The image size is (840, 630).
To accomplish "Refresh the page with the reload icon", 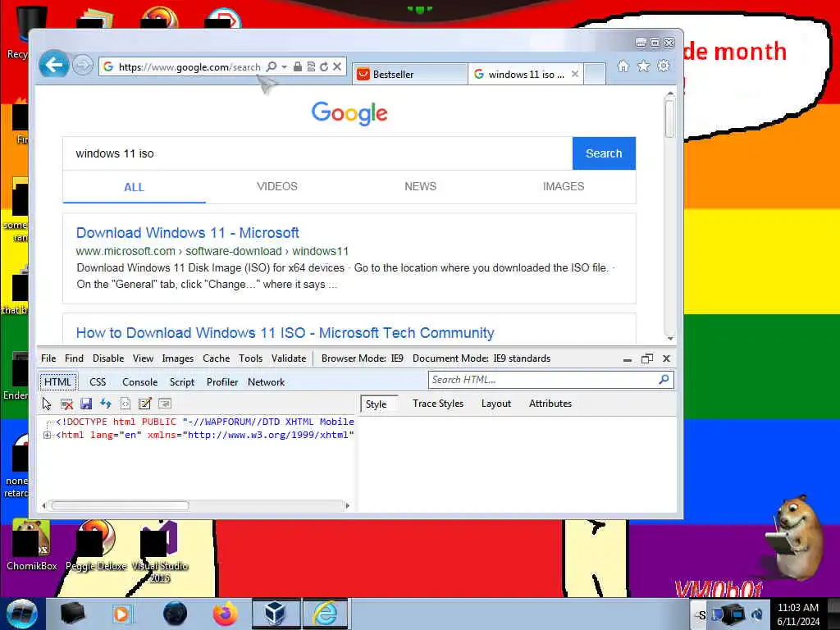I will click(x=324, y=67).
